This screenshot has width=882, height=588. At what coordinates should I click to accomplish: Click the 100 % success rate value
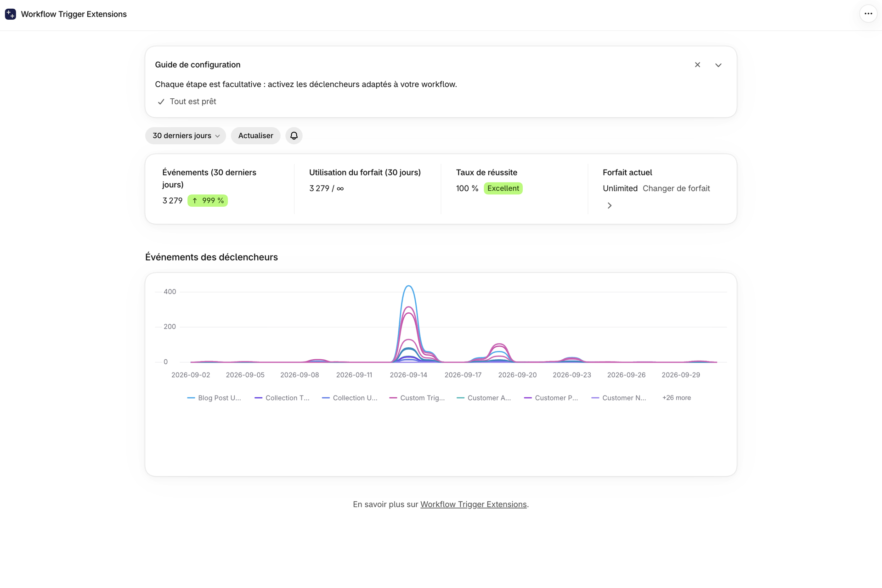(x=467, y=188)
